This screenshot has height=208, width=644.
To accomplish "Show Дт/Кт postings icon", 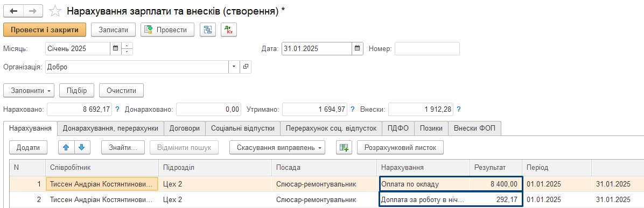I will tap(229, 30).
